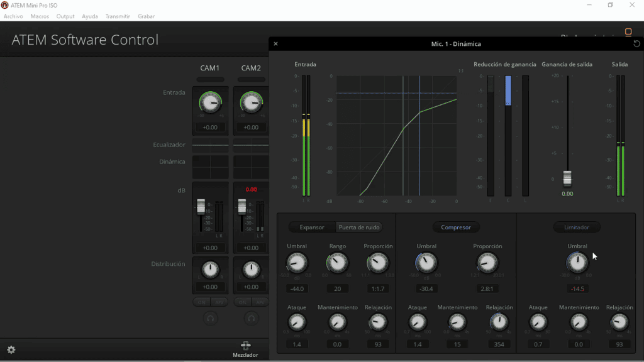Click the Expansor Umbral knob
This screenshot has height=362, width=644.
pos(297,263)
